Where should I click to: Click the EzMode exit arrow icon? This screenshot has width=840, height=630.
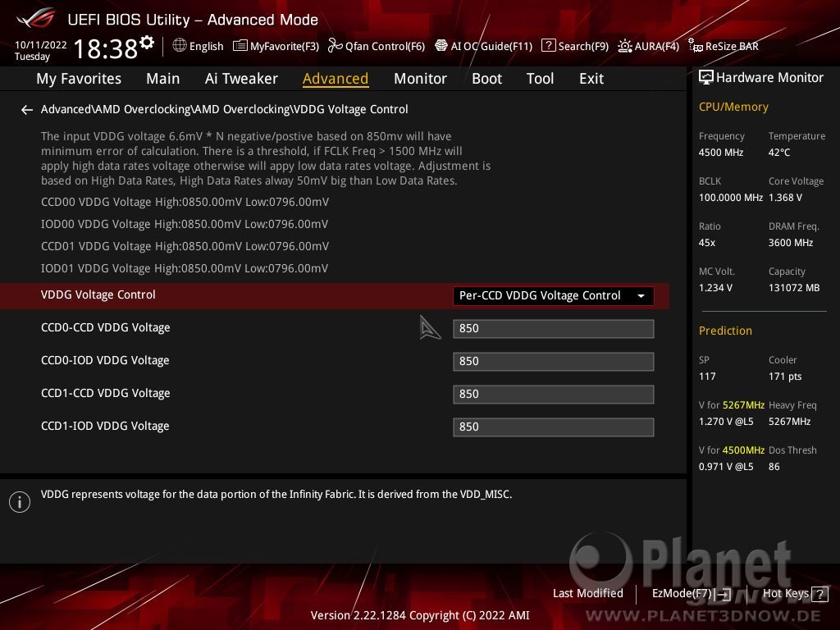click(x=724, y=594)
